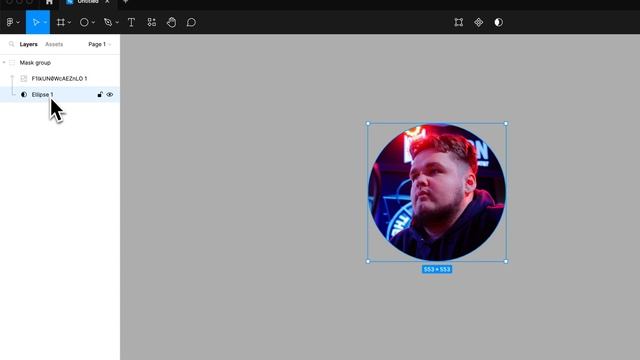Select the Mask group layer
Image resolution: width=640 pixels, height=360 pixels.
60,62
